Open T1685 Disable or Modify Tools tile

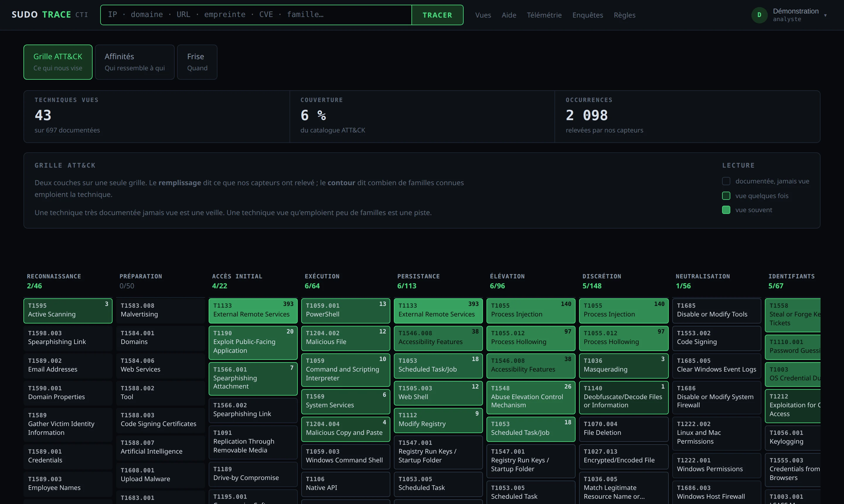pos(717,310)
